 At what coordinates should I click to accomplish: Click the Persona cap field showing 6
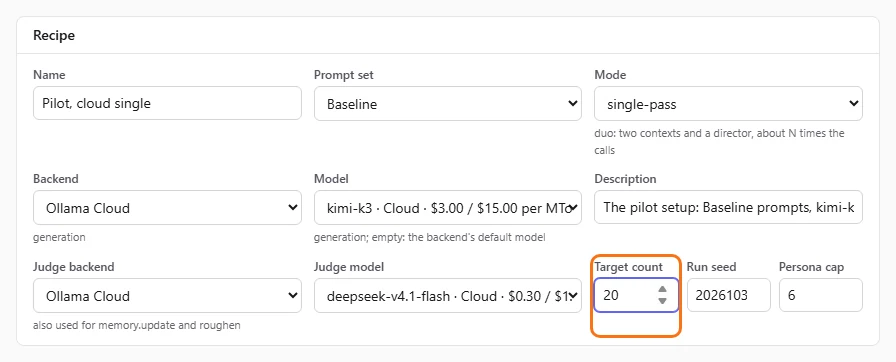821,295
